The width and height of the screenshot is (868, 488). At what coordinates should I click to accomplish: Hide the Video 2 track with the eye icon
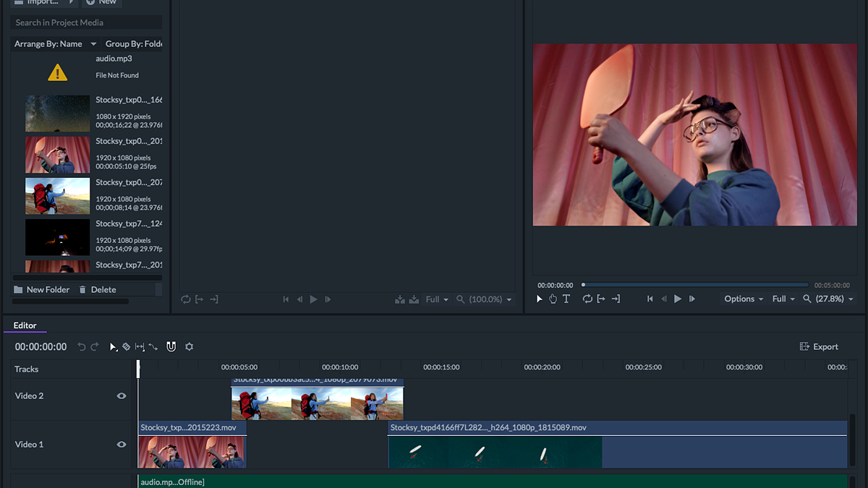(x=122, y=395)
